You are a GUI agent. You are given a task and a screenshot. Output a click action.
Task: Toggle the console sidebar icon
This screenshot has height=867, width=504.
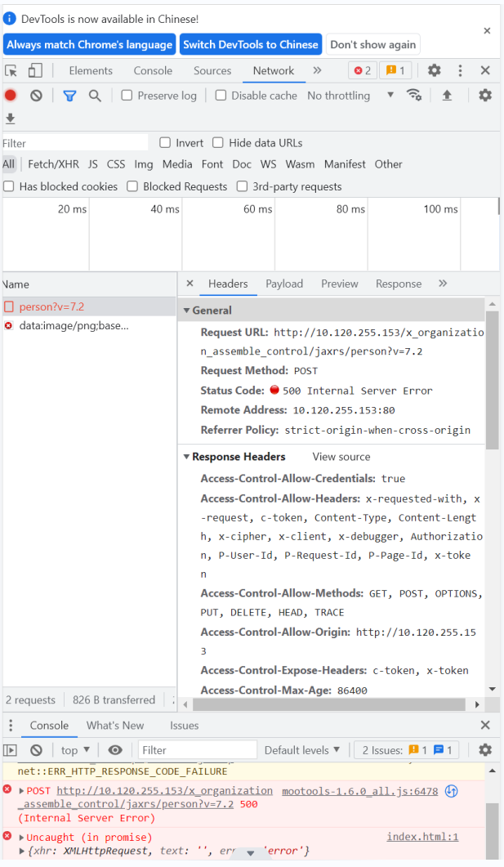click(x=11, y=750)
